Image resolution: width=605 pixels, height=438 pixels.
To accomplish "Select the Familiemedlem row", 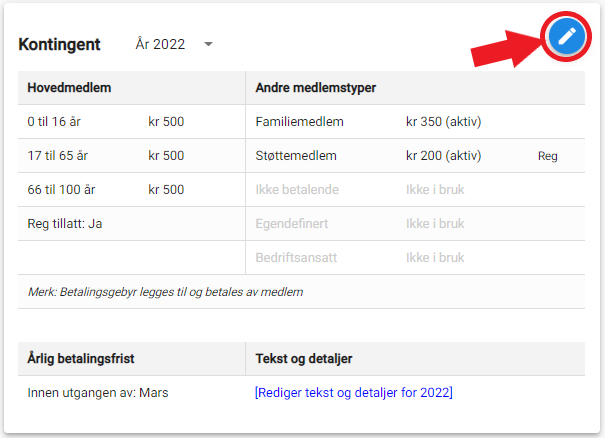I will click(x=415, y=122).
